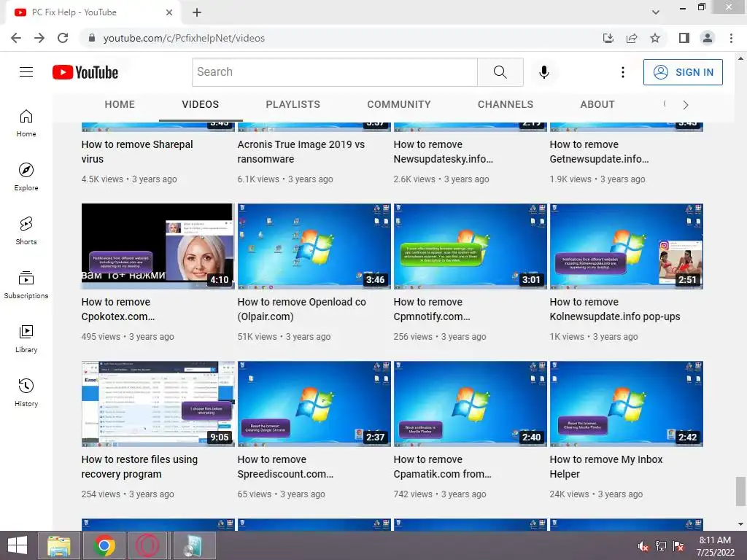Screen dimensions: 747x560
Task: Play the 2:37 Spreediscount thumbnail
Action: point(314,404)
